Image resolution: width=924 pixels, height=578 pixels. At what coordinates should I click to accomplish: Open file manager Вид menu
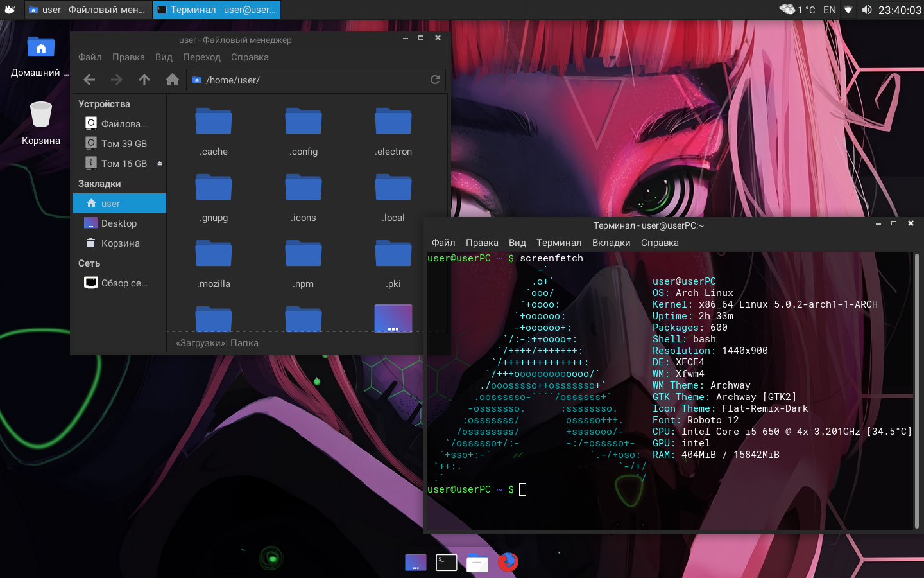164,57
